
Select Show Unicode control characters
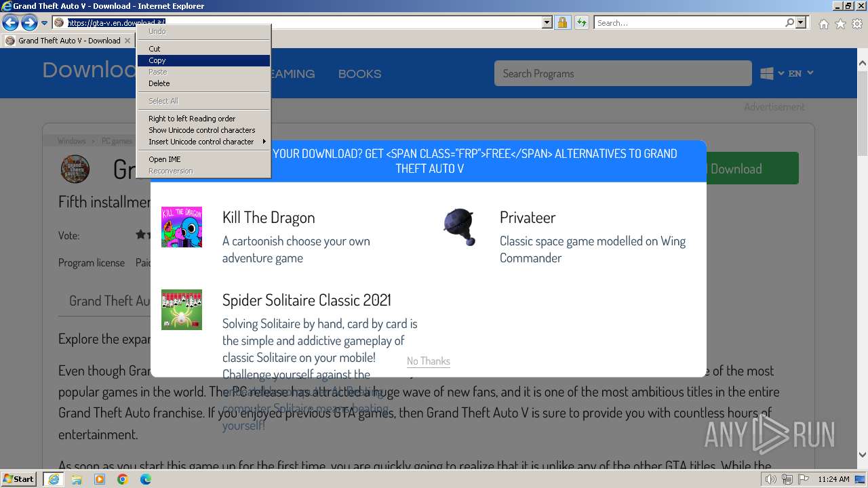pyautogui.click(x=203, y=130)
